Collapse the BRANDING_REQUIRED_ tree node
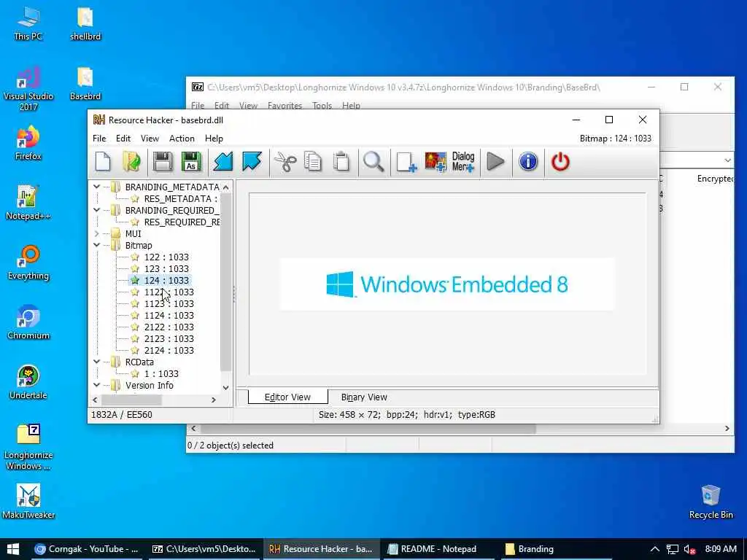This screenshot has width=747, height=560. tap(97, 210)
